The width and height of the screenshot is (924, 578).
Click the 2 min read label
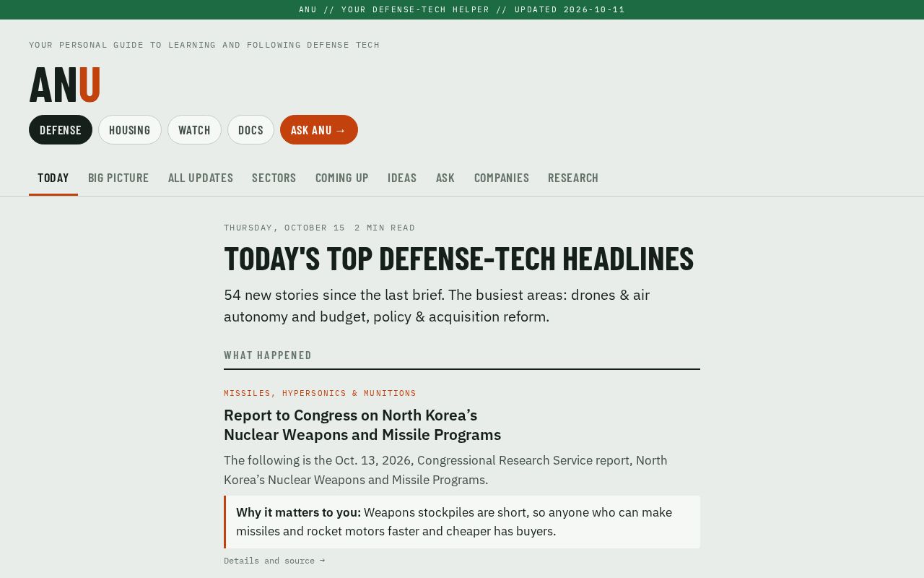[x=385, y=228]
